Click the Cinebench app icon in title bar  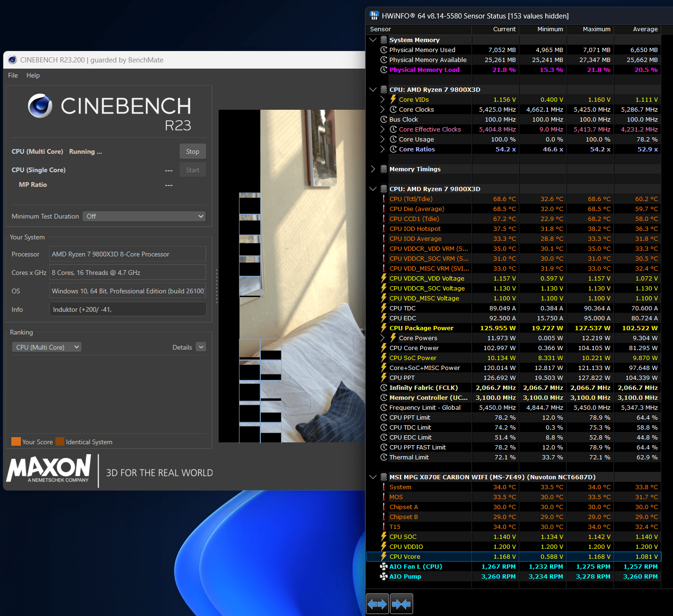[x=12, y=60]
